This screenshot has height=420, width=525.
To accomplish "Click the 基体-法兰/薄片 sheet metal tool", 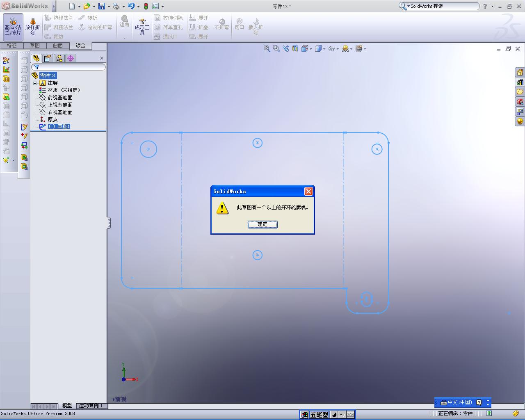I will click(13, 27).
